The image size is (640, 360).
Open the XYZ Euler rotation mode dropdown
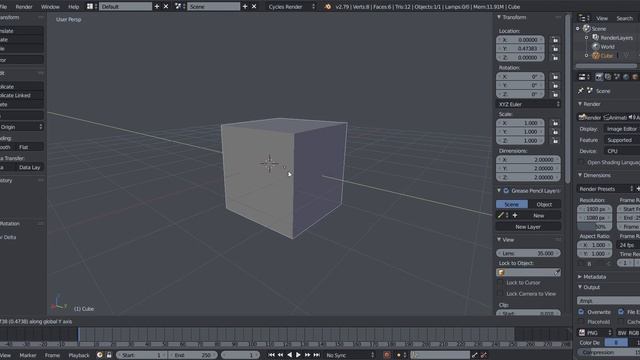(x=528, y=104)
